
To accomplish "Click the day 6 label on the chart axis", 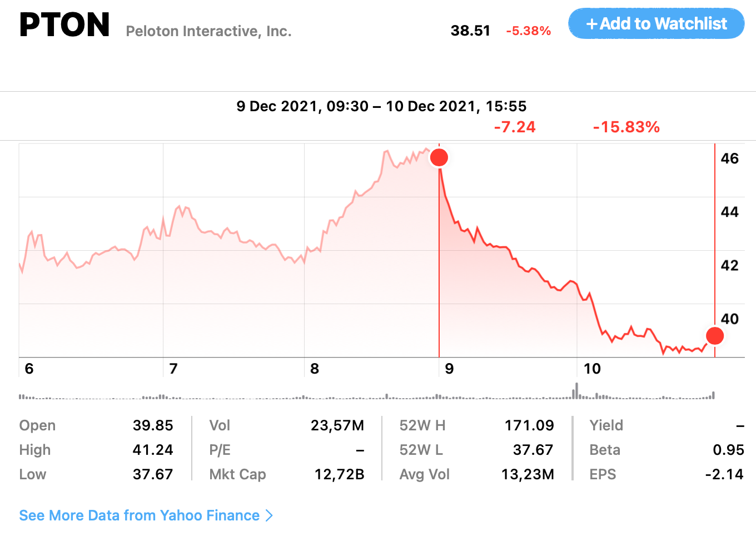I will coord(29,369).
